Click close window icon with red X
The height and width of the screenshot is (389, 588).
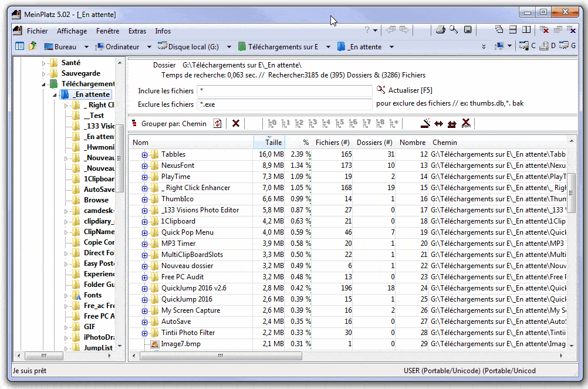[x=544, y=29]
